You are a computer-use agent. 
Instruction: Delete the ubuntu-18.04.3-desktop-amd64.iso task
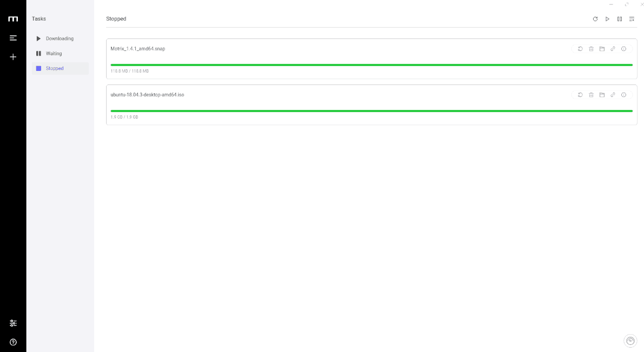click(x=591, y=95)
